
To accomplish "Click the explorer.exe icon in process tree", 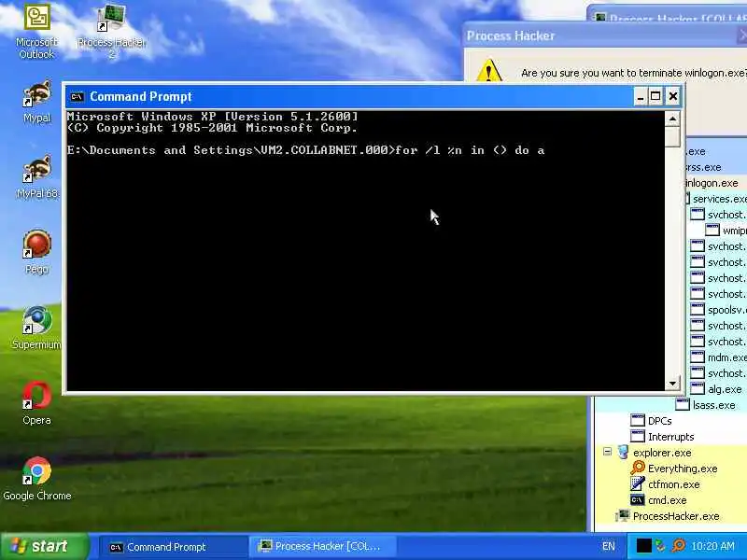I will click(623, 452).
